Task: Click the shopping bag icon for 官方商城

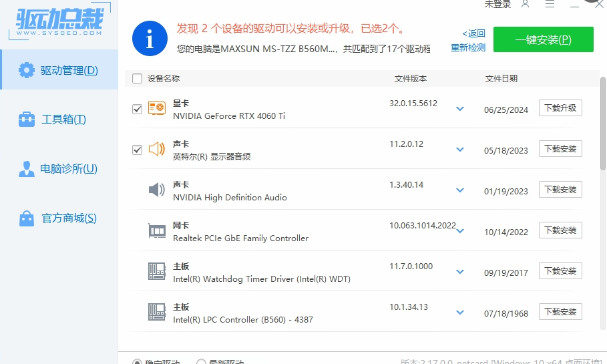Action: [x=26, y=218]
